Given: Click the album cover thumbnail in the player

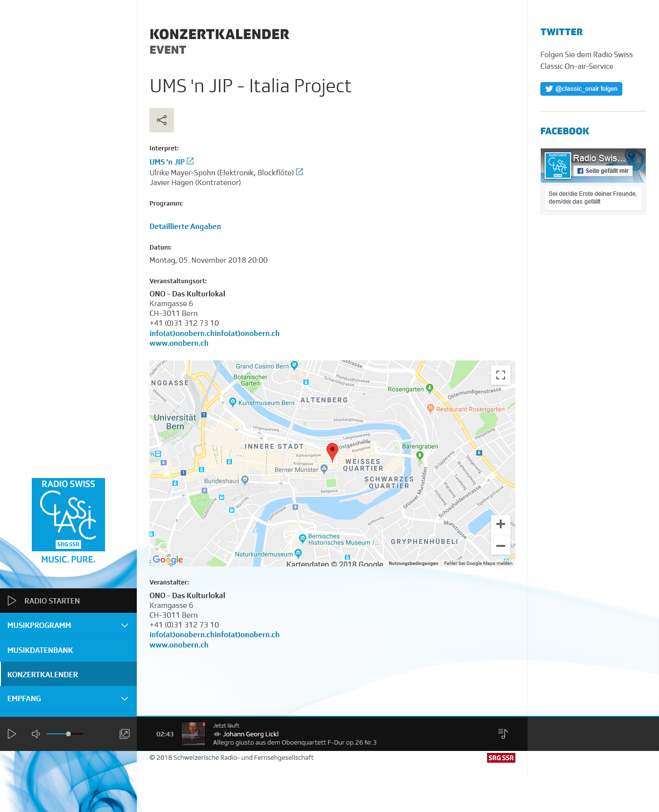Looking at the screenshot, I should tap(193, 734).
